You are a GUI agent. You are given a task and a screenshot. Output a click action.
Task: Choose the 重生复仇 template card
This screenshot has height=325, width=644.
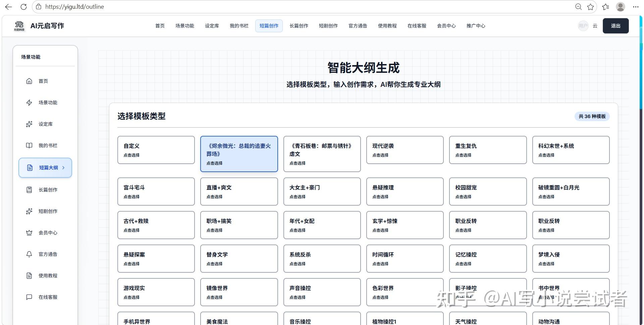click(488, 150)
